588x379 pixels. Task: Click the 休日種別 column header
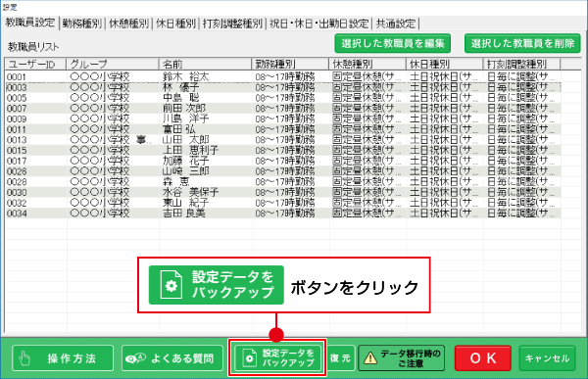pos(445,64)
